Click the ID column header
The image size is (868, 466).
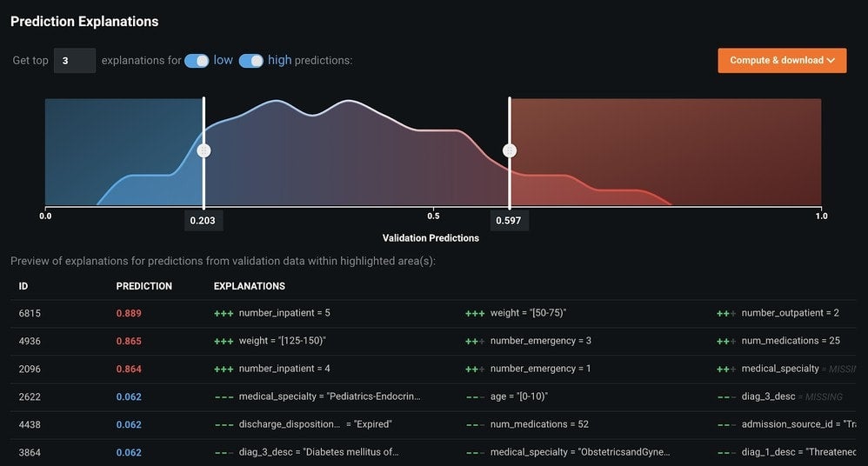tap(23, 286)
